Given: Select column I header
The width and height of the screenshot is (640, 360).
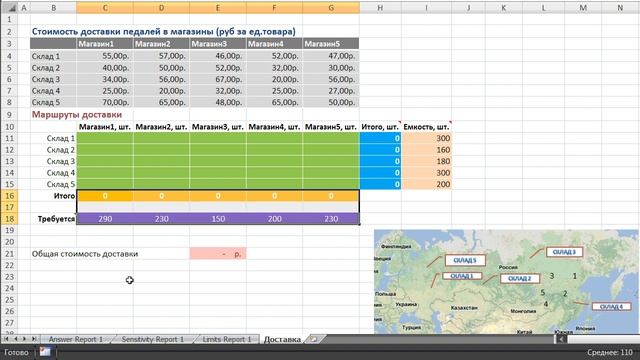Looking at the screenshot, I should (426, 8).
